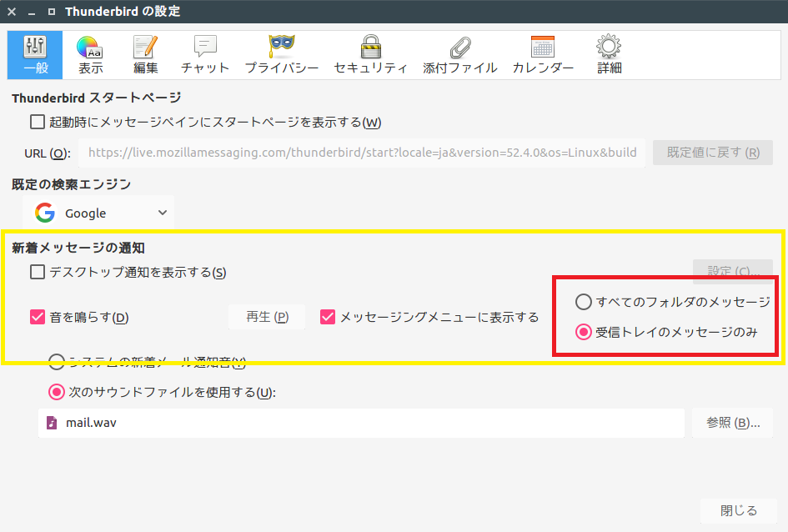This screenshot has width=788, height=532.
Task: Uncheck the 音を鳴らす checkbox
Action: coord(38,317)
